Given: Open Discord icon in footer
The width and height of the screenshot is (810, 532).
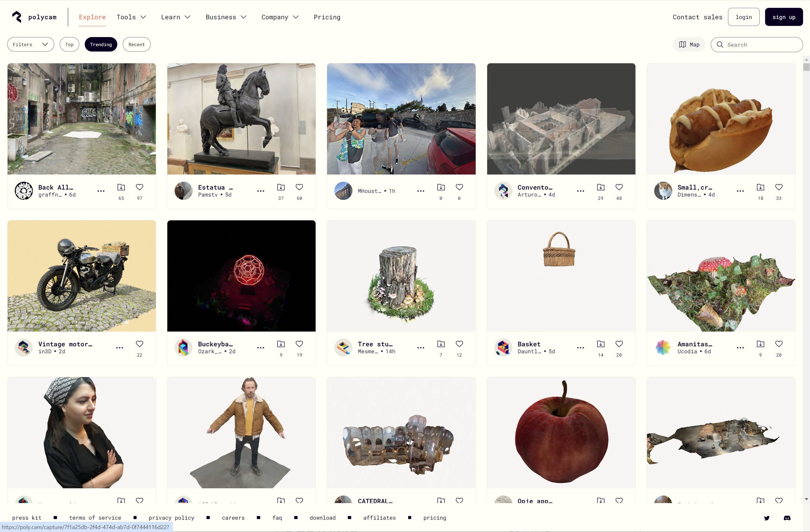Looking at the screenshot, I should 787,518.
